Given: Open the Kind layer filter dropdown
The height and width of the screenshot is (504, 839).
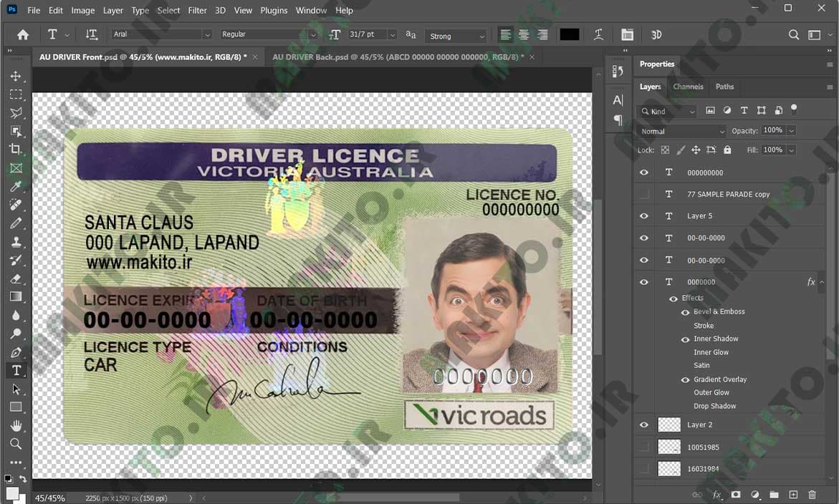Looking at the screenshot, I should tap(667, 111).
